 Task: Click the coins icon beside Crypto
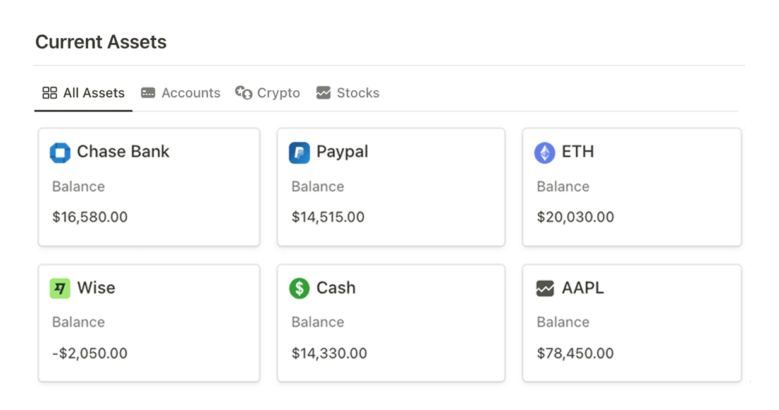click(243, 93)
